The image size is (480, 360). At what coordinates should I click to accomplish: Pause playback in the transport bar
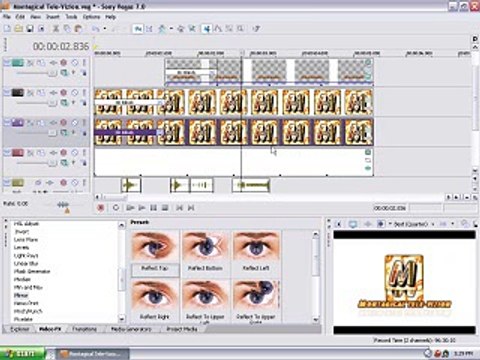153,208
